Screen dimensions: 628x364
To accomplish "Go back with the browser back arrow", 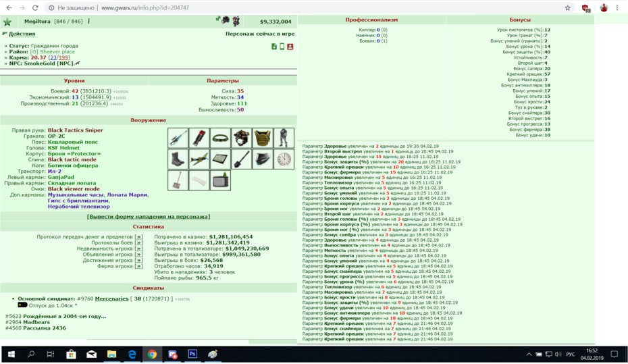I will click(9, 7).
